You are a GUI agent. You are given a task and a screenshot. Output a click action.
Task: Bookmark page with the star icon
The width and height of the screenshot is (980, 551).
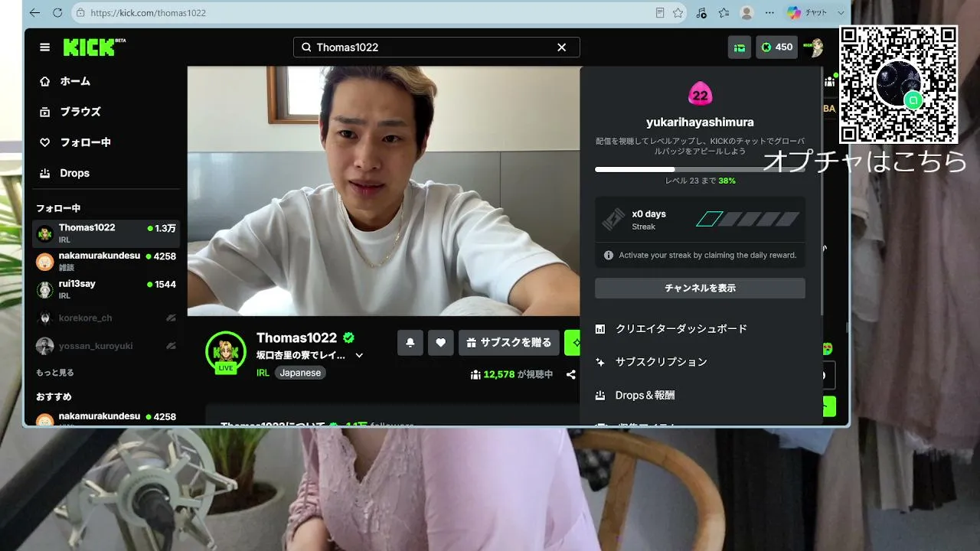point(678,13)
